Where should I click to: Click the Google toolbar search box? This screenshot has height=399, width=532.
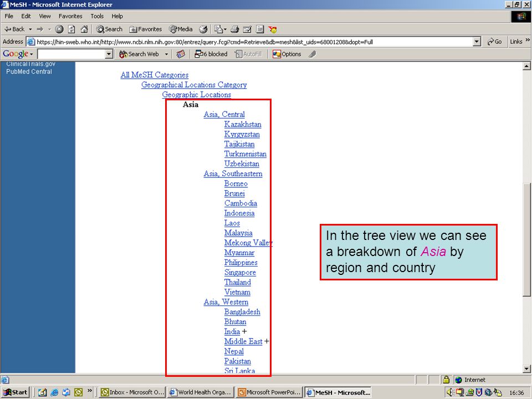71,54
